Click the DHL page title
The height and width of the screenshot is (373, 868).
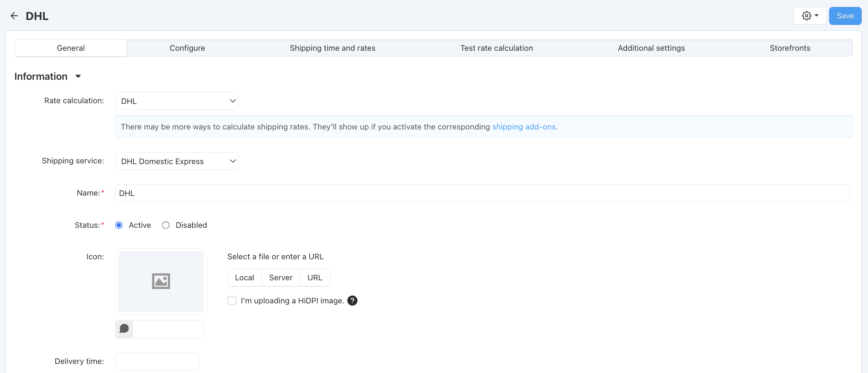[x=37, y=16]
